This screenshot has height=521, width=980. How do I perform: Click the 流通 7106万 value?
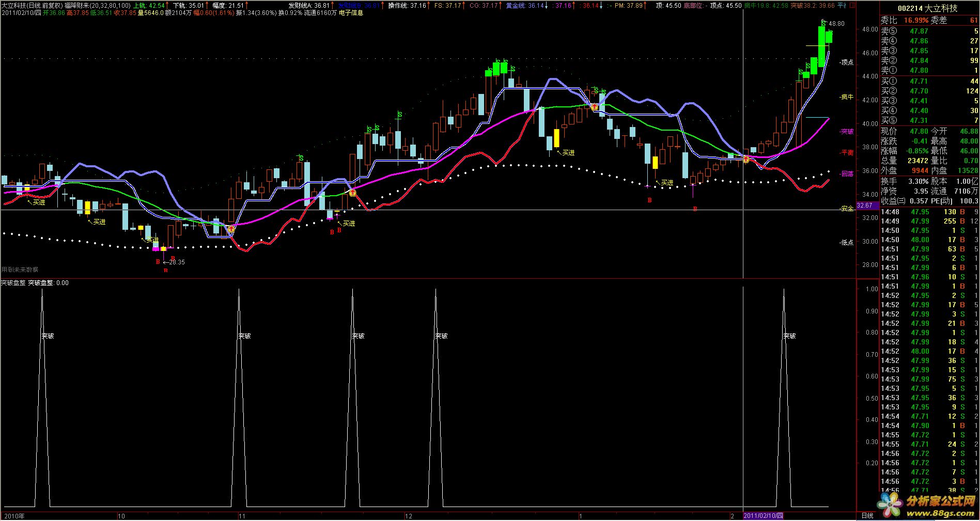(x=955, y=191)
